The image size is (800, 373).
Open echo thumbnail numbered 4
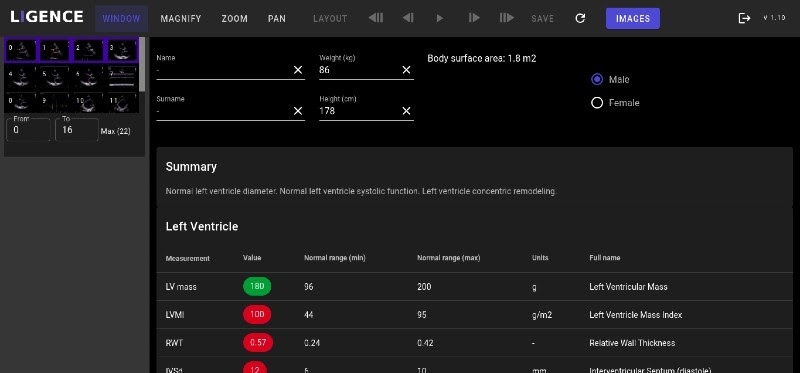21,77
